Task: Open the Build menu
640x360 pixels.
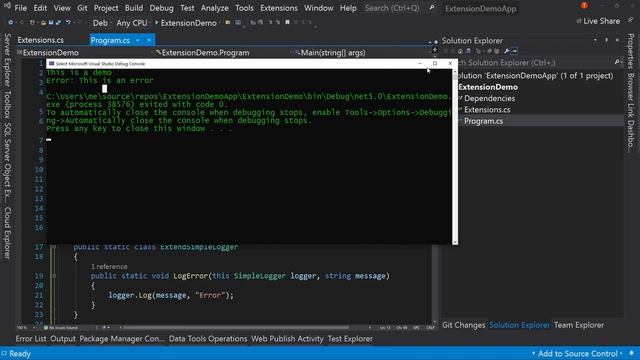Action: coord(134,8)
